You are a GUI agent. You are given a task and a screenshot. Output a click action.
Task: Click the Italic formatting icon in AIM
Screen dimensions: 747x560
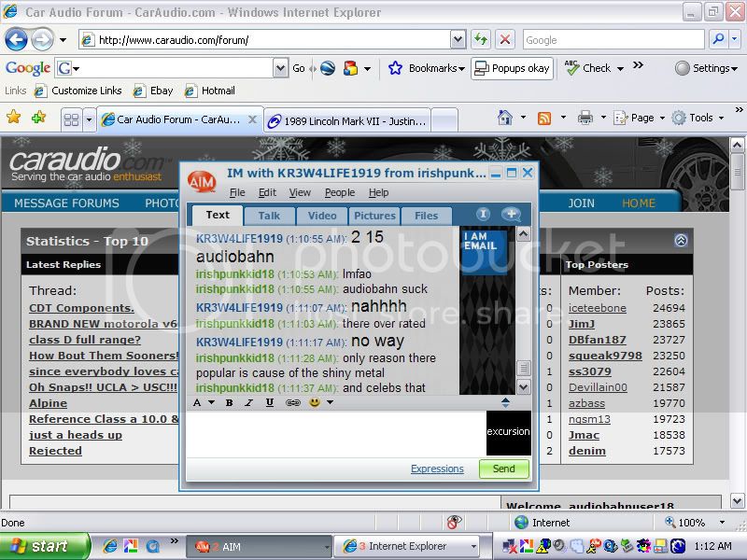pos(248,403)
